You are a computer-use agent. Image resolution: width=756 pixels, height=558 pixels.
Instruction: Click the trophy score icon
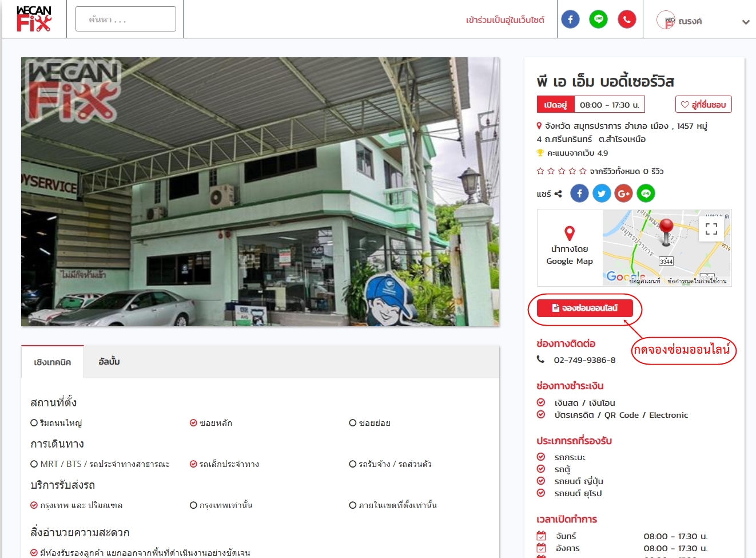(540, 153)
